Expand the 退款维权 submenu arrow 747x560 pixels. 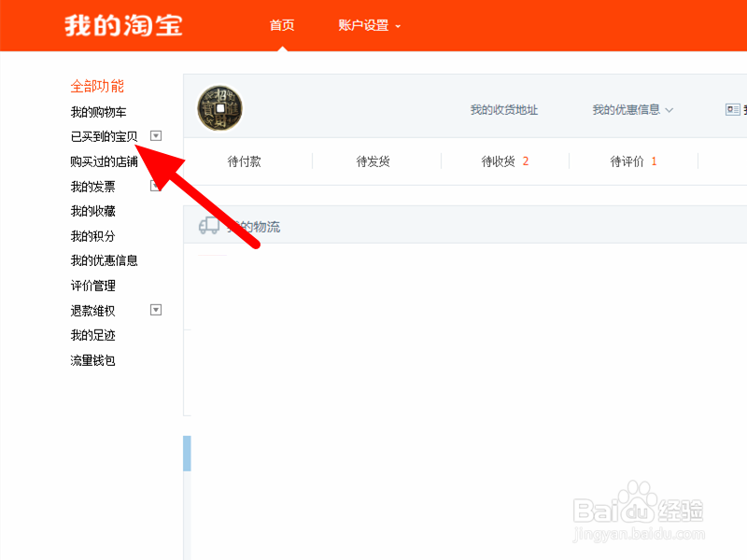click(x=156, y=310)
